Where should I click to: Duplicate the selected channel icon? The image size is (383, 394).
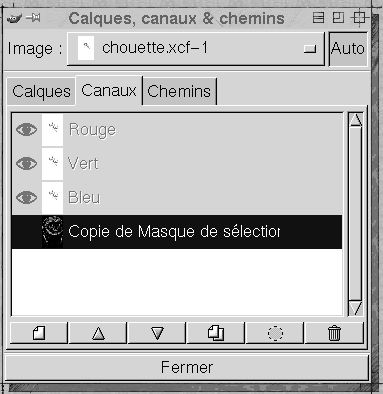point(216,333)
